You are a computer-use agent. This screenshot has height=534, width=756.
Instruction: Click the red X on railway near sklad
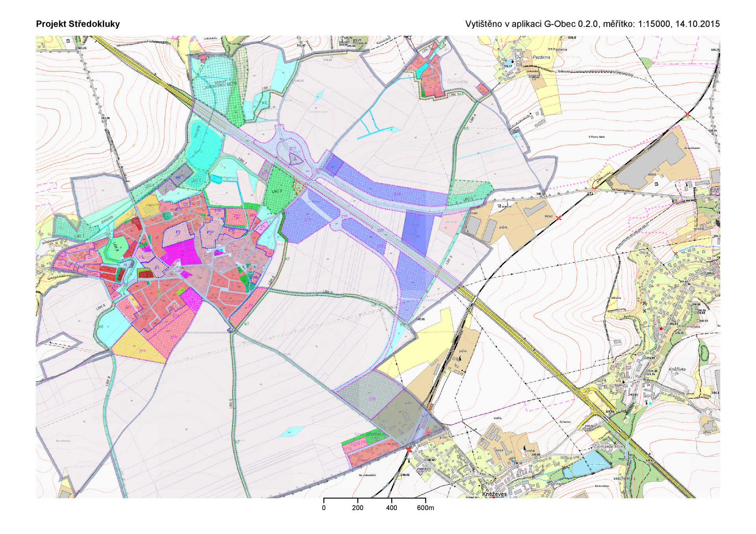[558, 218]
